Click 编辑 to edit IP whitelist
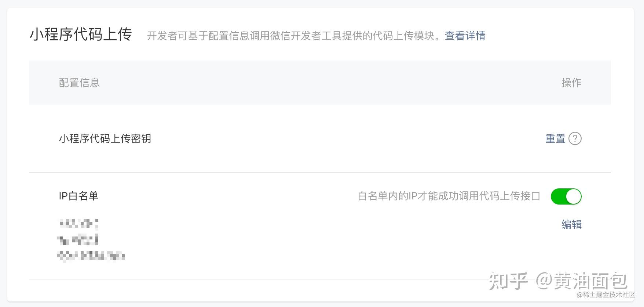Screen dimensions: 644x307 tap(571, 224)
